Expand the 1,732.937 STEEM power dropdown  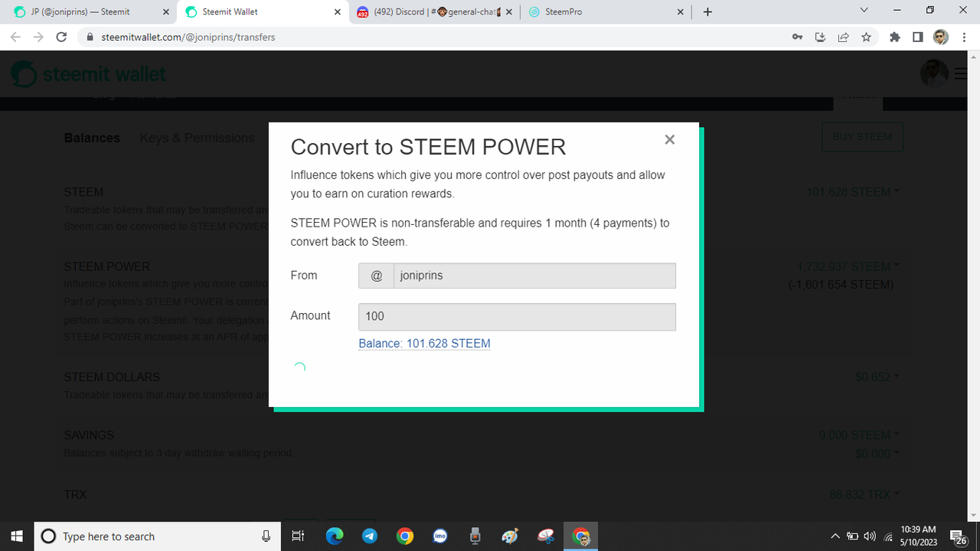click(x=848, y=266)
